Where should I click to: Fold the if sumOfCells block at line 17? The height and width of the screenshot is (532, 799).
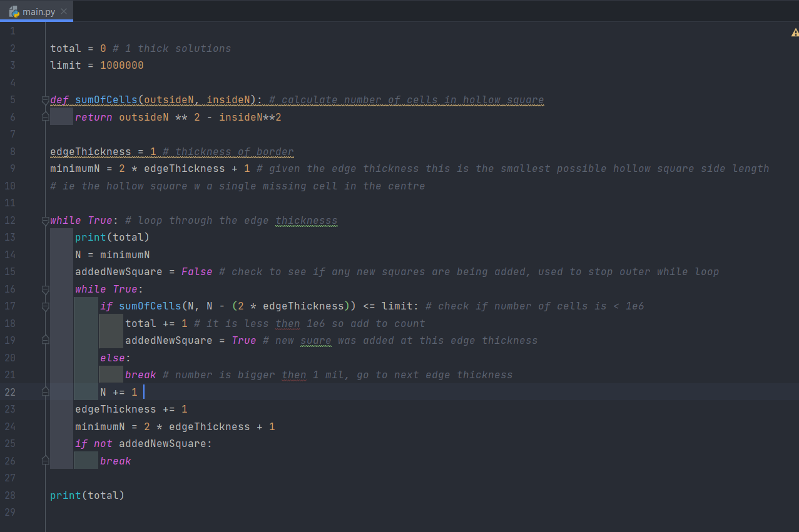[x=45, y=306]
